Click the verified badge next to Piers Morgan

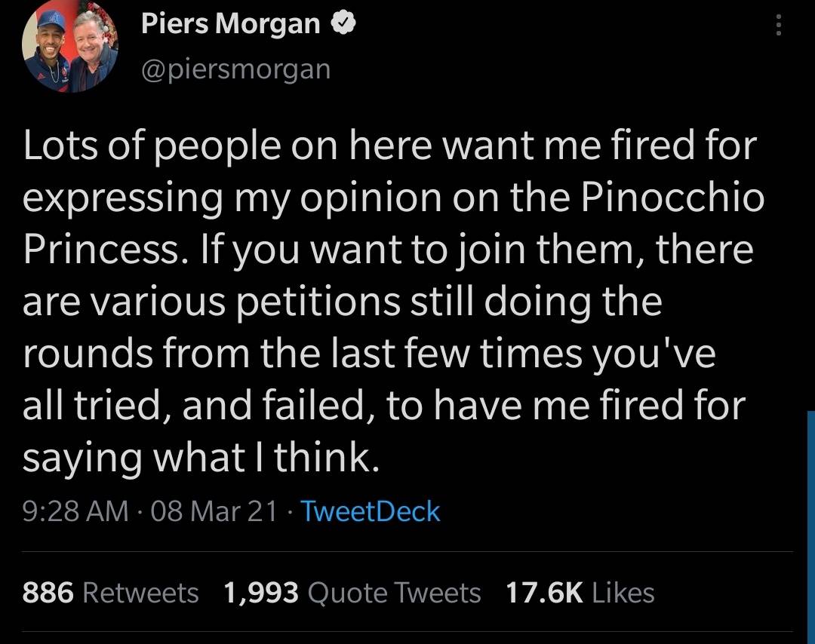tap(343, 22)
